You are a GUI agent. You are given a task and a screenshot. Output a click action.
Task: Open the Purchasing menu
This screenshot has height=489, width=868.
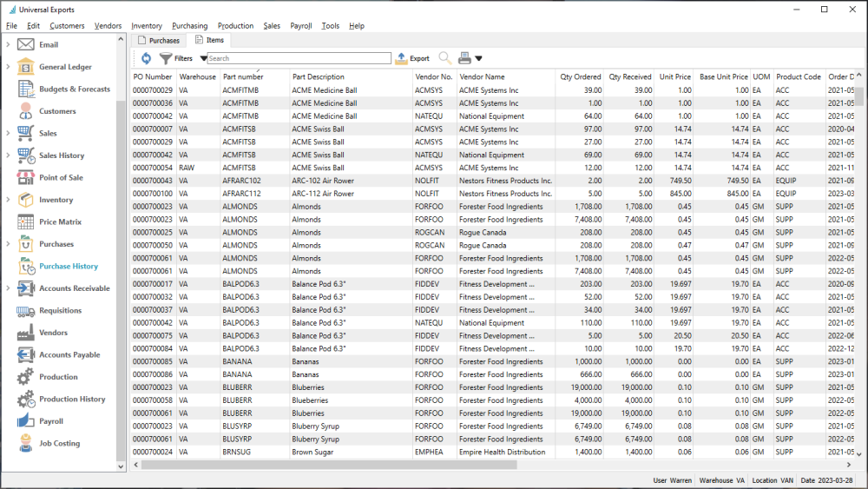189,25
